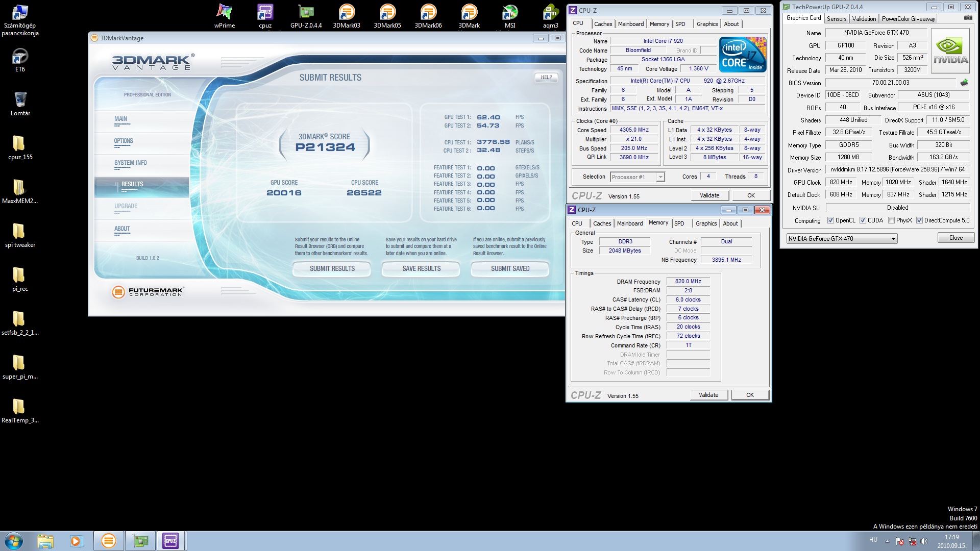Click the SUBMIT RESULTS button
Viewport: 980px width, 551px height.
tap(332, 269)
